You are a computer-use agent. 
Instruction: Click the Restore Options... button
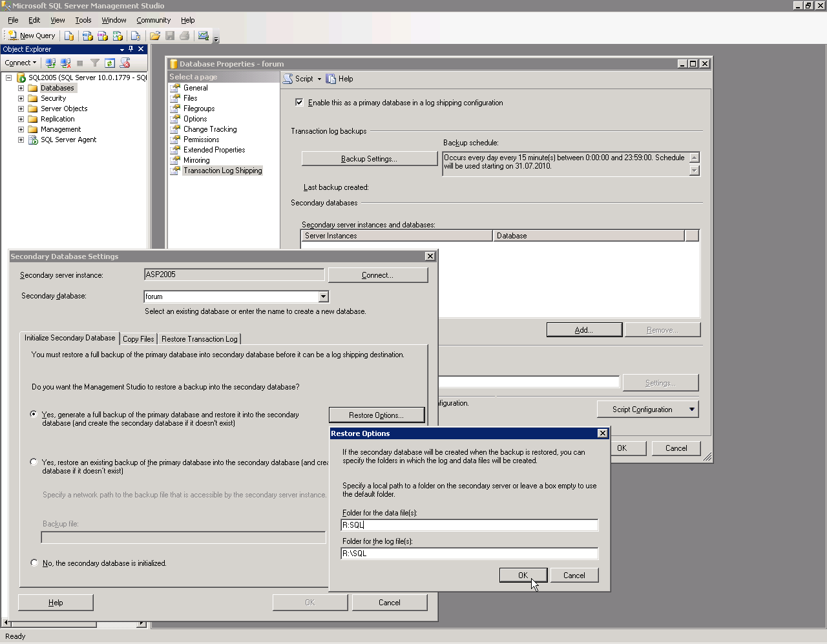[377, 415]
